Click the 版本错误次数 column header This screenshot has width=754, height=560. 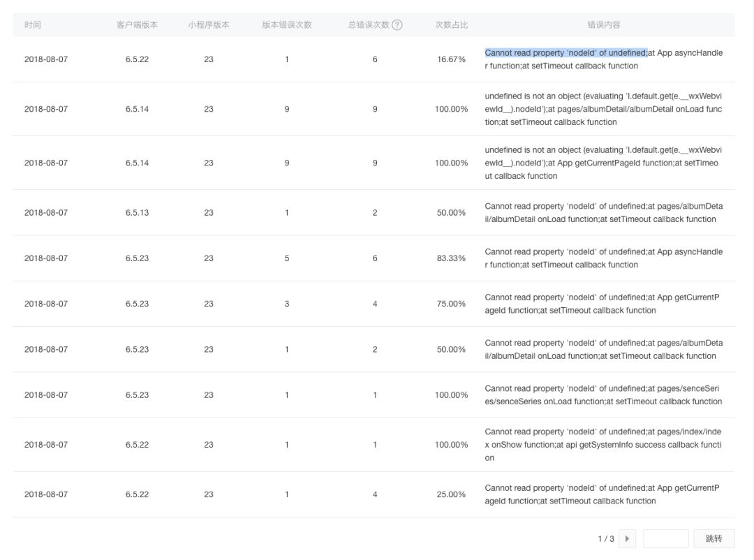[287, 25]
